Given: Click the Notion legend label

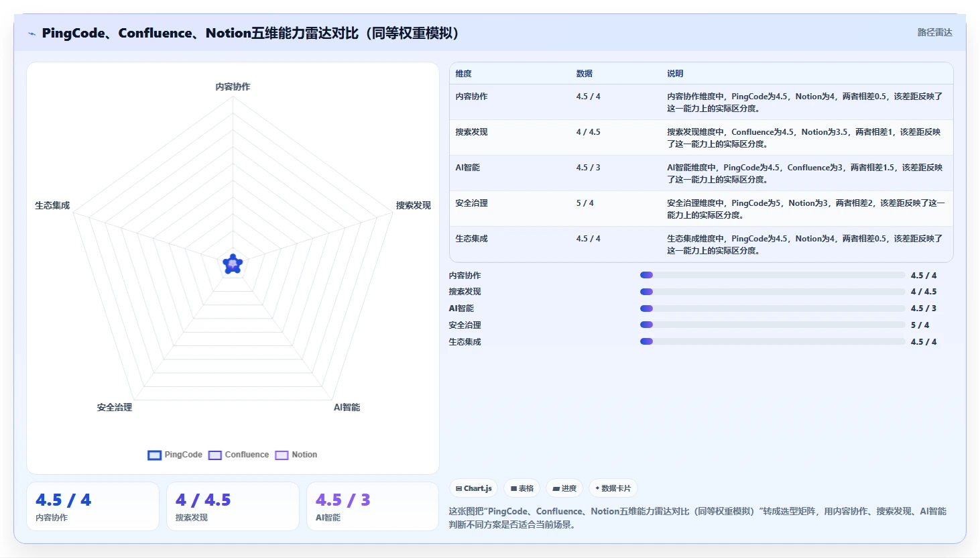Looking at the screenshot, I should click(304, 455).
